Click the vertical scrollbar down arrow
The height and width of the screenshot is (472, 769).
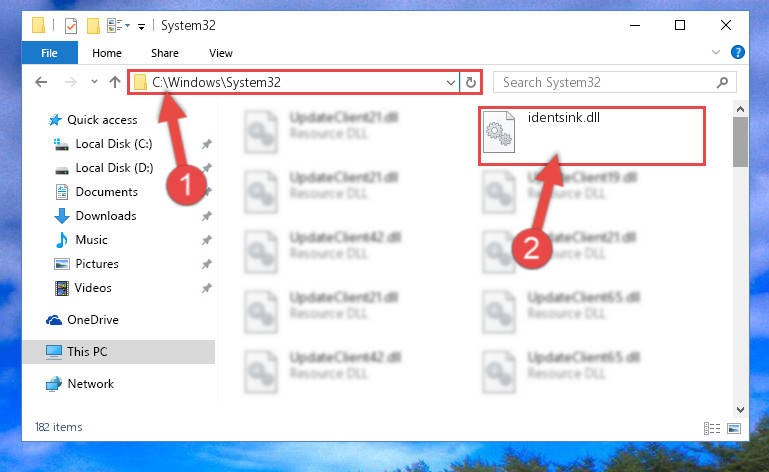point(741,409)
